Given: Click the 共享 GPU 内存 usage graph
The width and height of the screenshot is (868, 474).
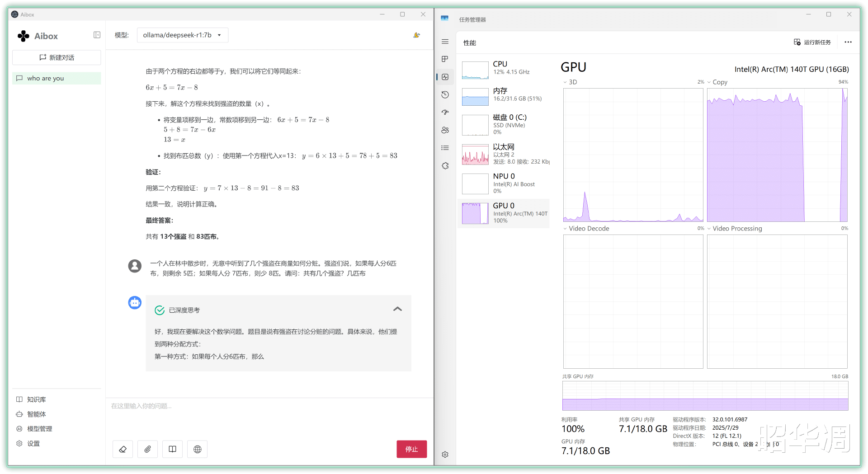Looking at the screenshot, I should 705,396.
